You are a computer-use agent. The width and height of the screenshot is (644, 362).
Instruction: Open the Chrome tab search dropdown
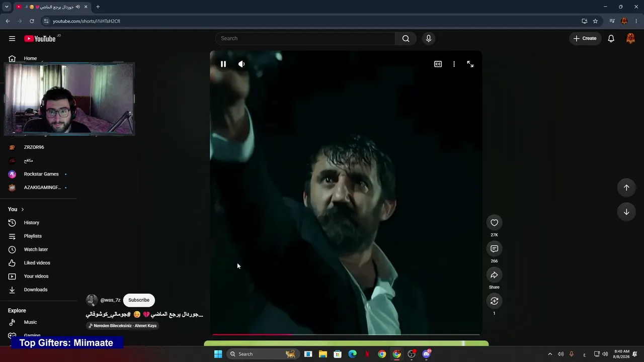[7, 7]
